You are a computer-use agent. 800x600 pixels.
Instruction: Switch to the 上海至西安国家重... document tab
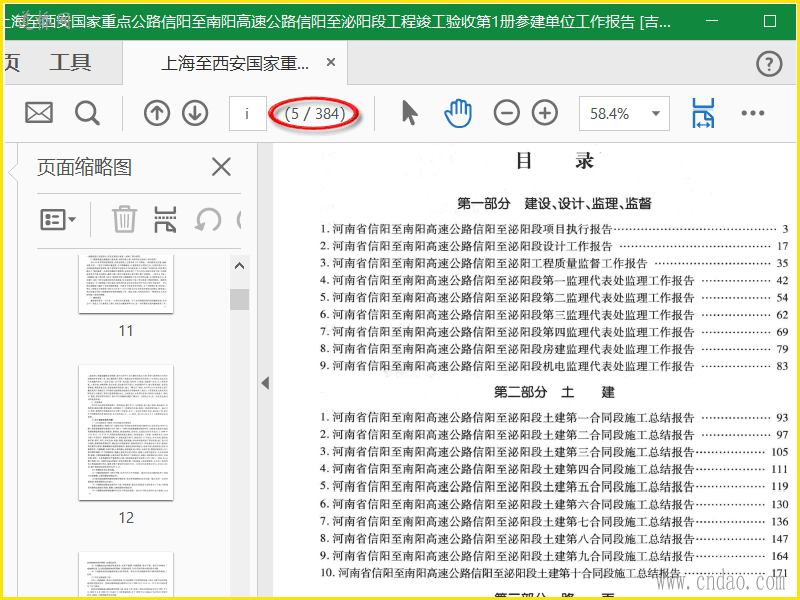235,63
